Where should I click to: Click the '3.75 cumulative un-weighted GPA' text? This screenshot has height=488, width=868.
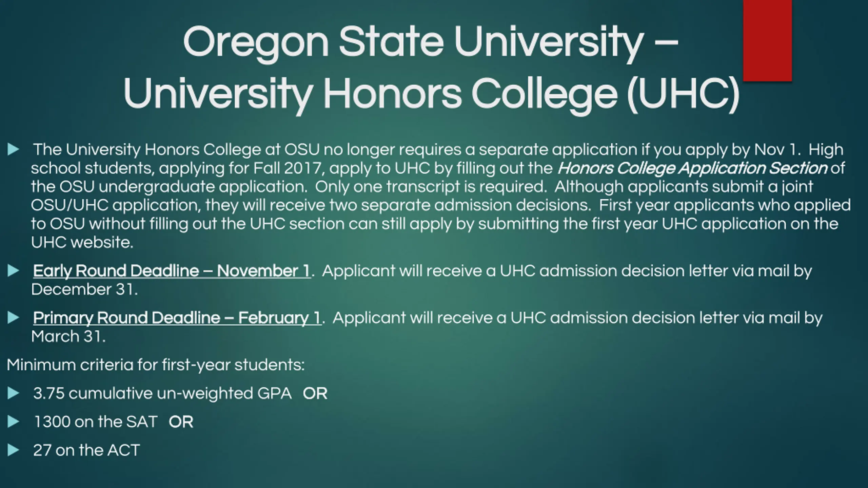point(162,393)
